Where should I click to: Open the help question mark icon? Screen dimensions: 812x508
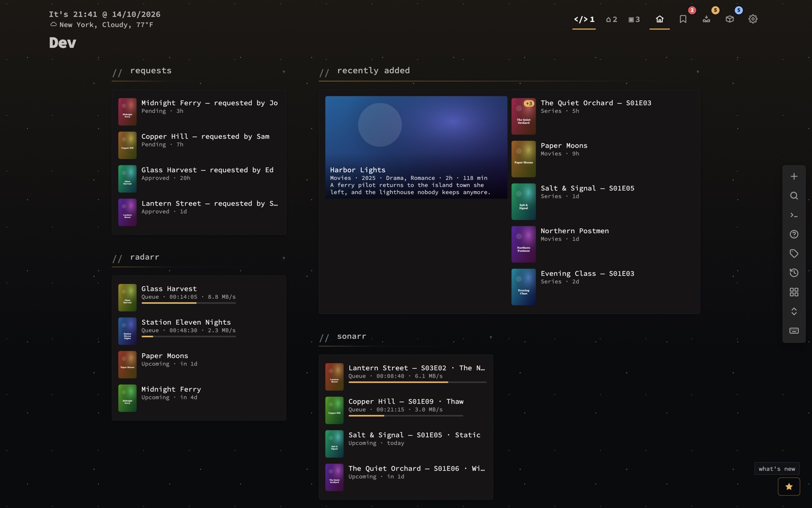click(x=794, y=234)
